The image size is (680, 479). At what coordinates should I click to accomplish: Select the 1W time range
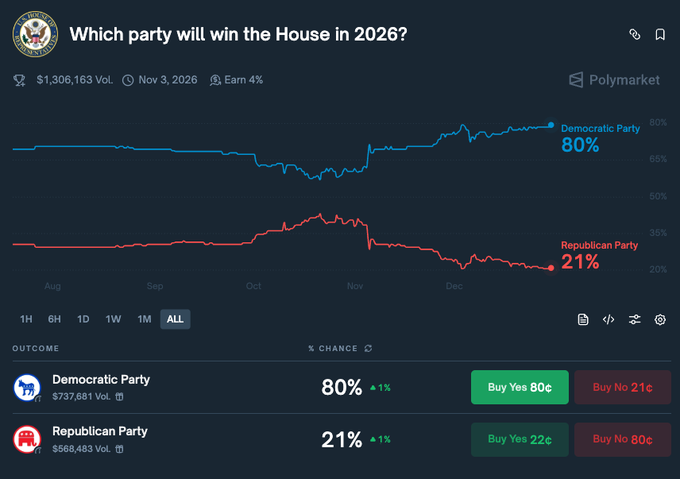tap(113, 319)
